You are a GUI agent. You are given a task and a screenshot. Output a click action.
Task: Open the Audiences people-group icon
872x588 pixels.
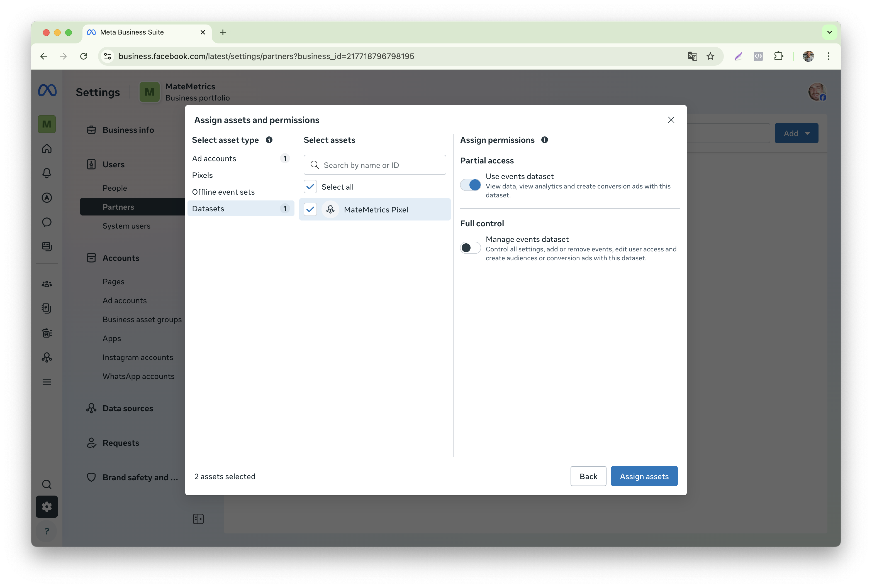[47, 284]
